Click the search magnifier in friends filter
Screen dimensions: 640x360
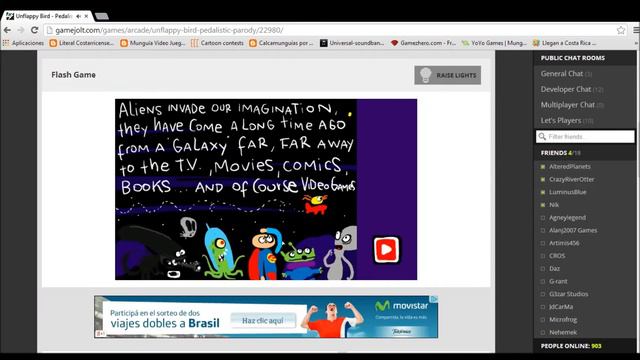tap(542, 136)
